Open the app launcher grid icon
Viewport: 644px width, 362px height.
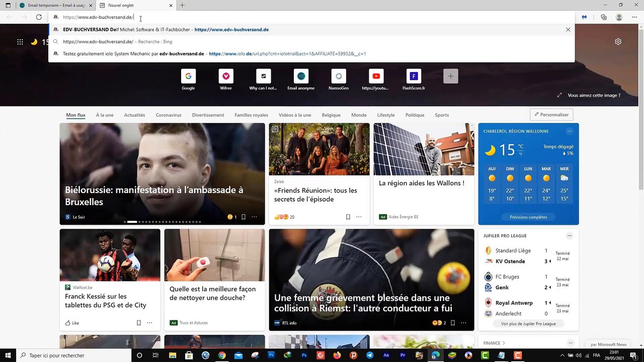pos(20,42)
